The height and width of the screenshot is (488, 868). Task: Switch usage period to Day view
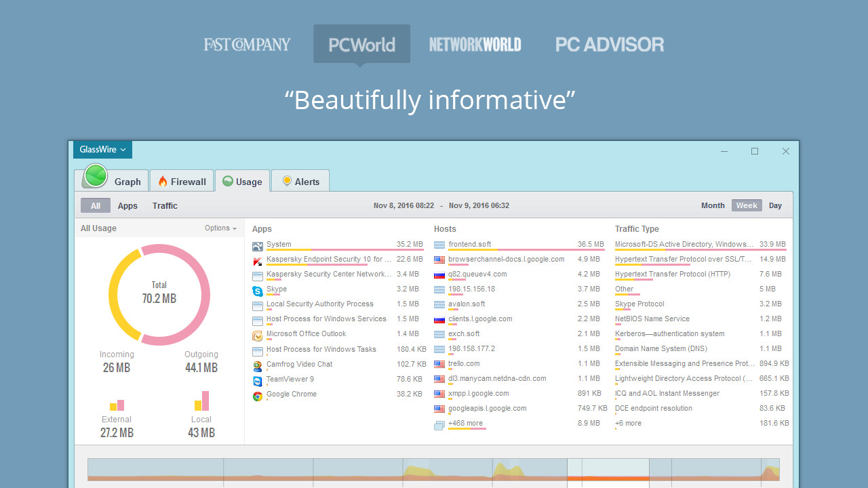coord(775,205)
